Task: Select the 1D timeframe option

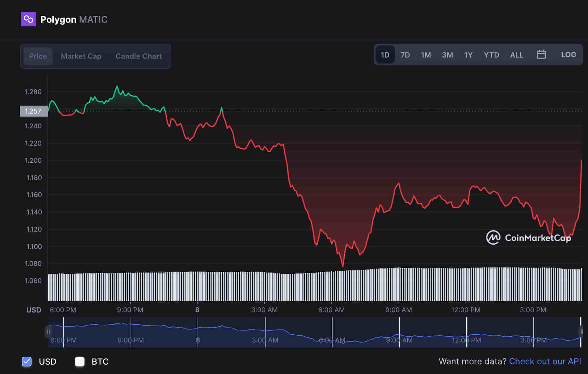Action: pos(385,55)
